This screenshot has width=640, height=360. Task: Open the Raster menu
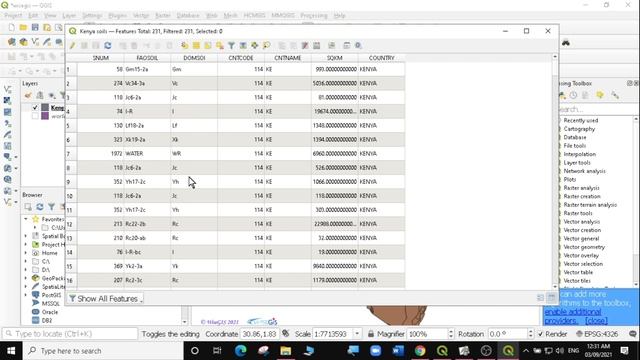[x=162, y=16]
